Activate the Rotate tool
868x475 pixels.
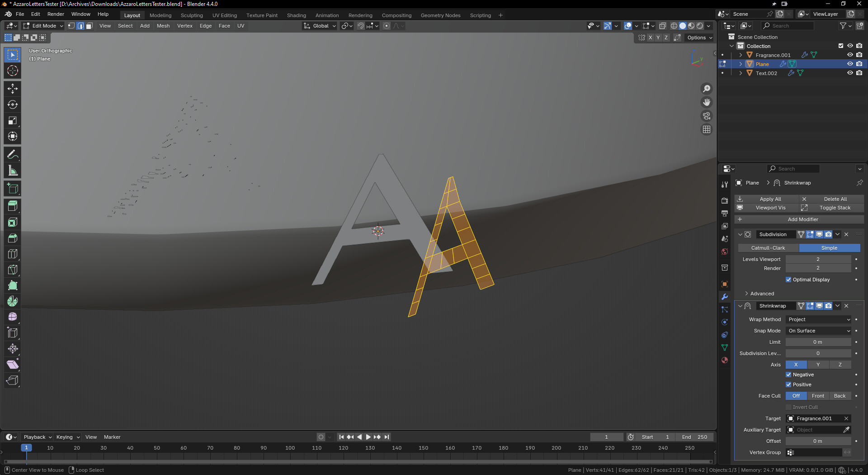(x=13, y=104)
